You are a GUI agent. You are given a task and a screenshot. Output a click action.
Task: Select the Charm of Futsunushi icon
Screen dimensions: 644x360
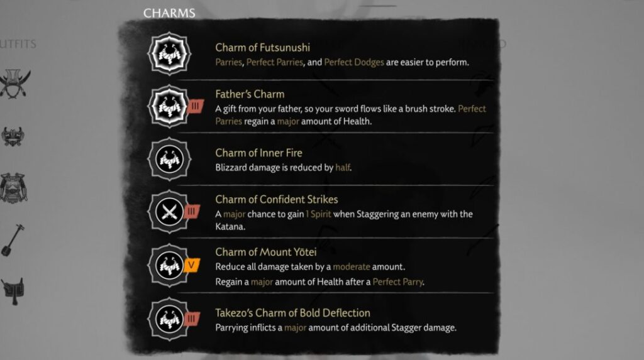169,54
